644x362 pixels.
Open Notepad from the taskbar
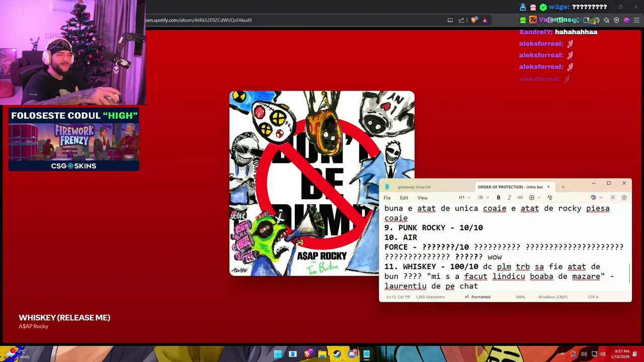367,354
